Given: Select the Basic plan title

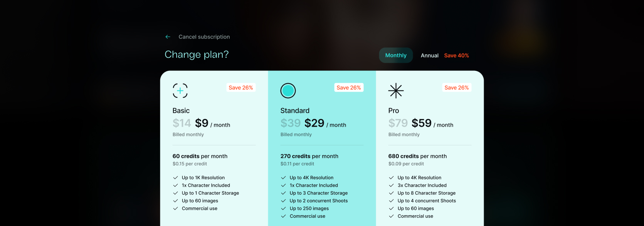Looking at the screenshot, I should (181, 110).
